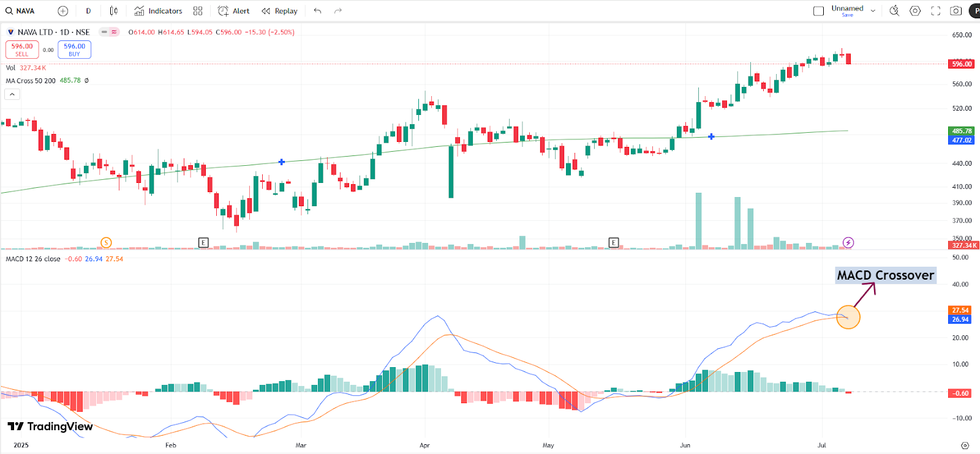Click the blue 477.02 price scale label

click(962, 140)
